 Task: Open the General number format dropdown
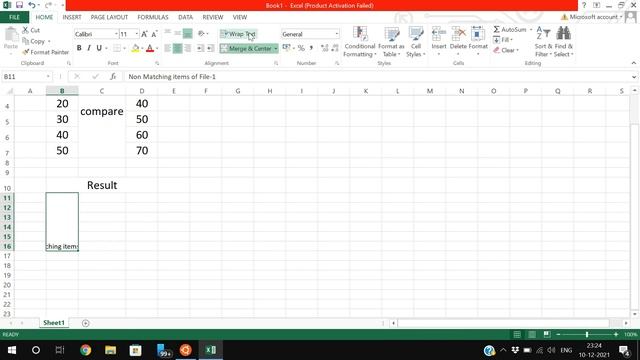[337, 34]
